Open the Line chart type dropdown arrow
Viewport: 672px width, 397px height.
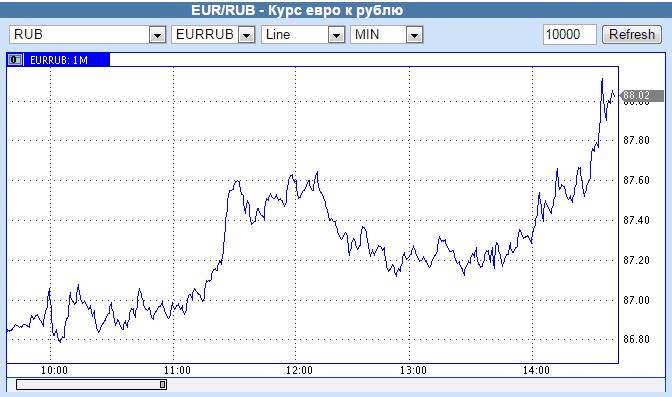pyautogui.click(x=336, y=35)
